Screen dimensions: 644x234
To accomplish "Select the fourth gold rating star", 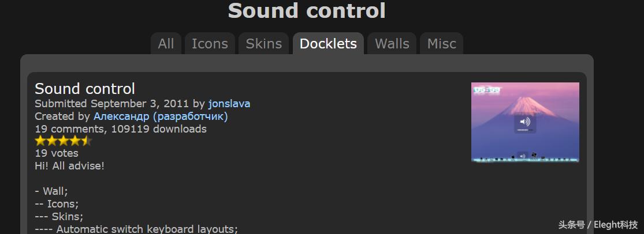I will click(75, 141).
